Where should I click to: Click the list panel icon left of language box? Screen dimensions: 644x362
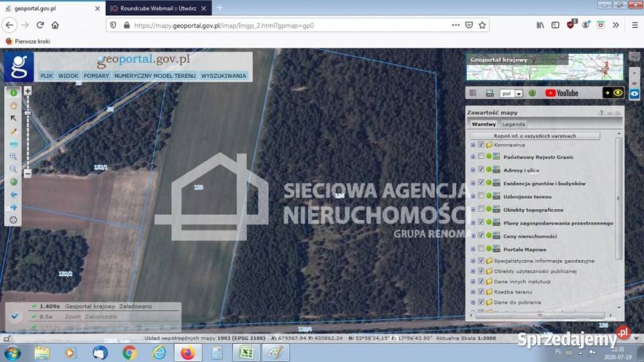(x=473, y=93)
